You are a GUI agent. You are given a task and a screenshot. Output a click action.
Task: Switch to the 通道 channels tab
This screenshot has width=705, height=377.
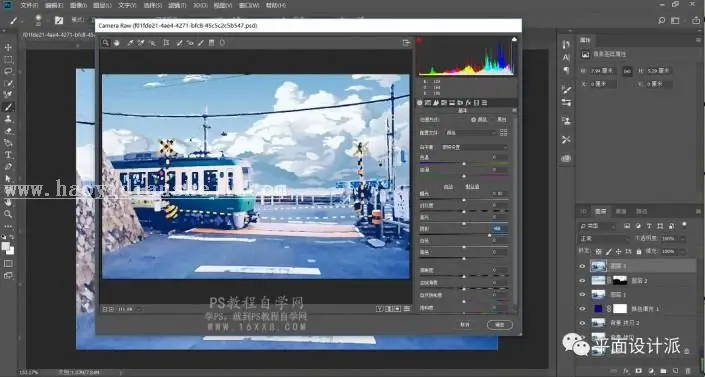(x=620, y=211)
